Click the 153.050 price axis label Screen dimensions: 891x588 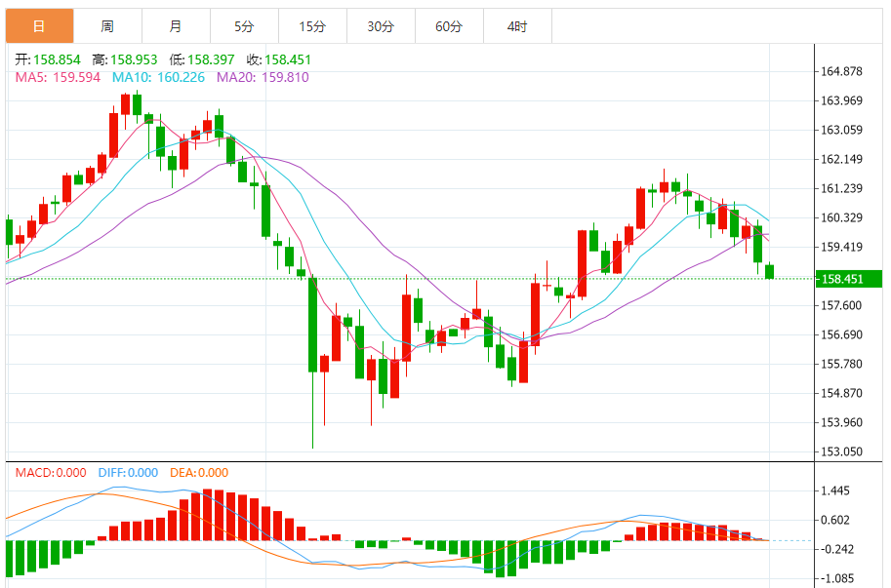tap(841, 451)
